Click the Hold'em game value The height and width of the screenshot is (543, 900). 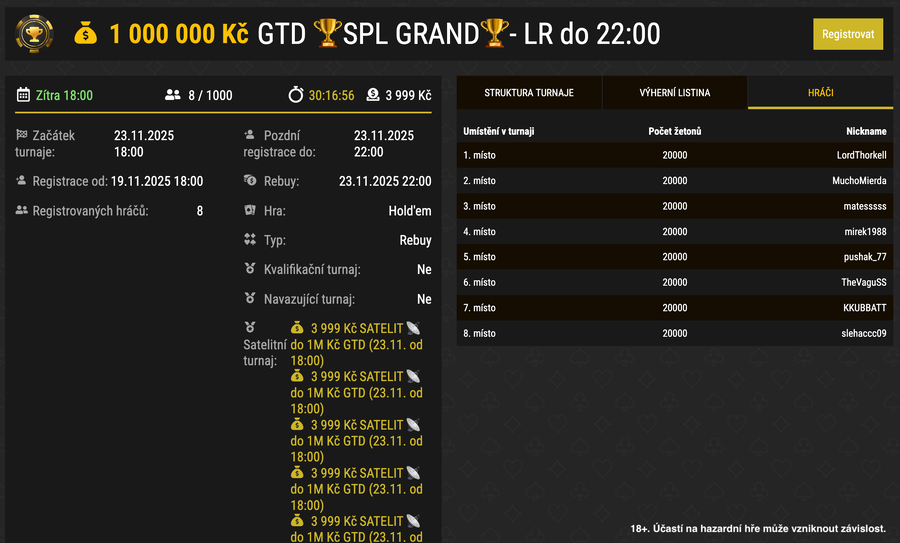(410, 211)
